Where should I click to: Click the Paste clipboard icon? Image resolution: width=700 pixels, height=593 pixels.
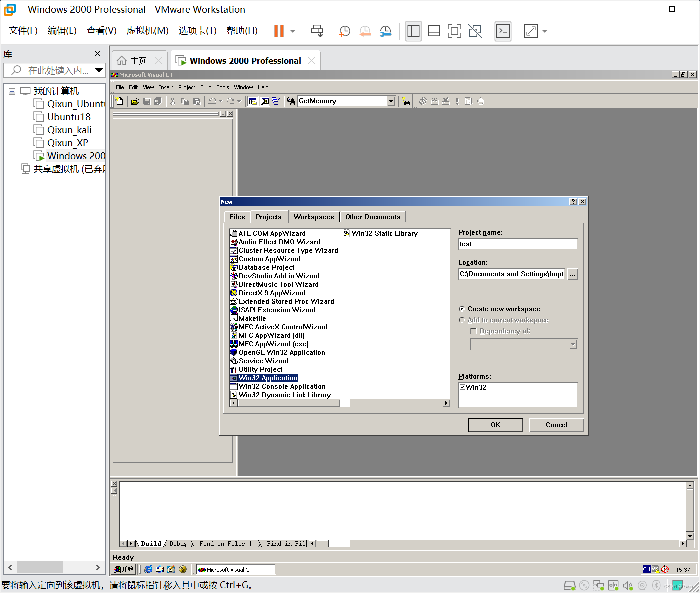click(x=197, y=101)
